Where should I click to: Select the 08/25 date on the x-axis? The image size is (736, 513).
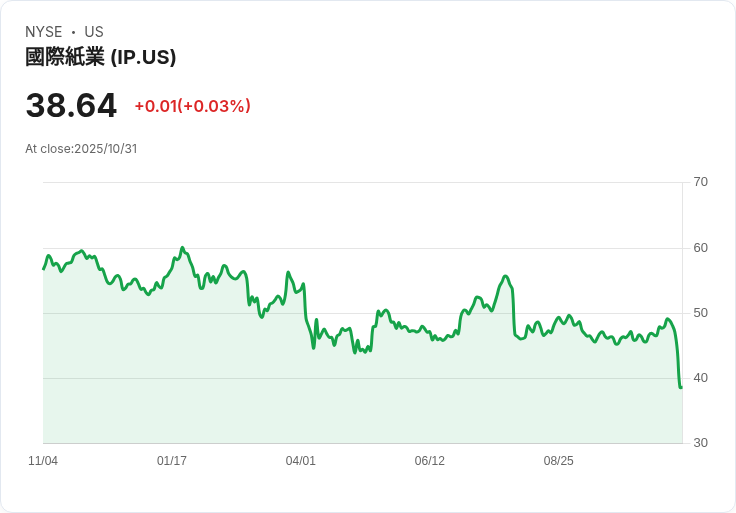click(x=559, y=461)
